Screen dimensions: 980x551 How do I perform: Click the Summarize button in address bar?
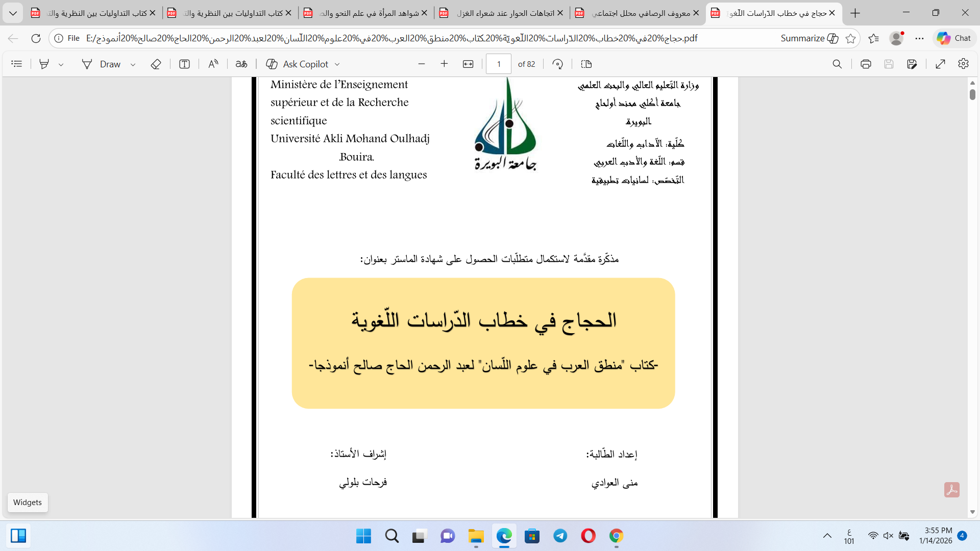[x=810, y=38]
